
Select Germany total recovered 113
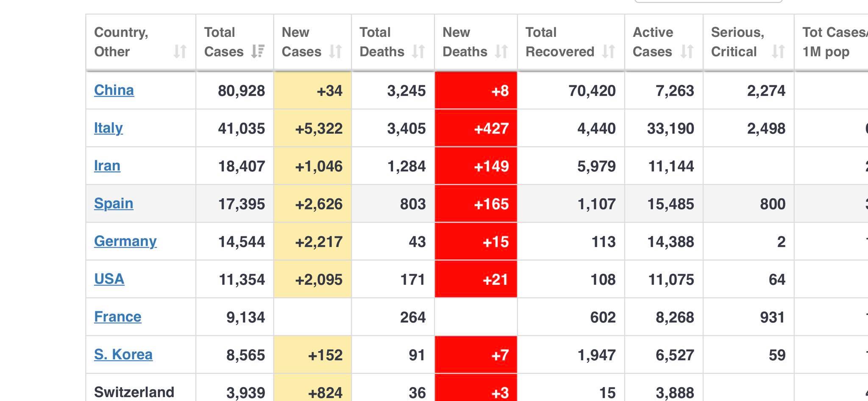[x=603, y=242]
